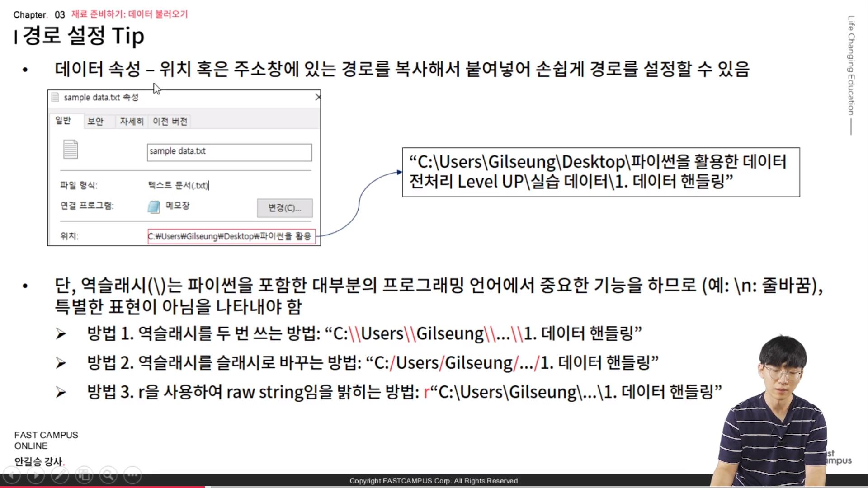Advance to next slide arrow
Image resolution: width=868 pixels, height=488 pixels.
tap(36, 475)
